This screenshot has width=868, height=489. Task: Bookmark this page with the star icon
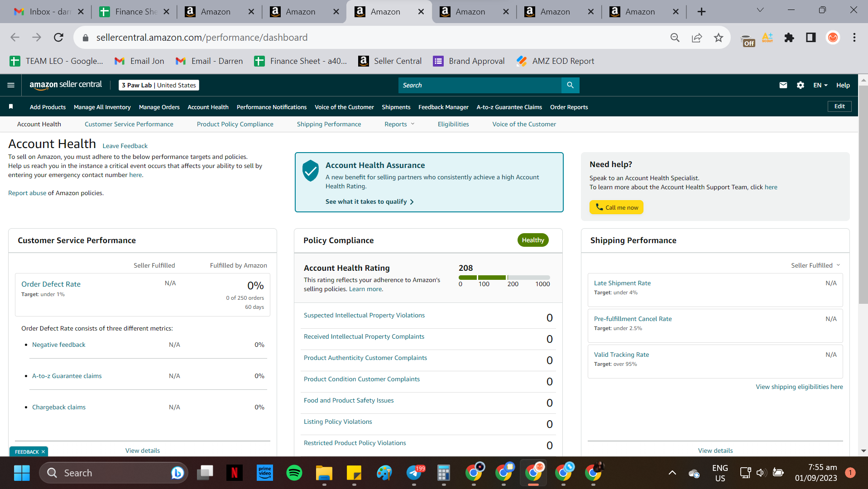(718, 38)
